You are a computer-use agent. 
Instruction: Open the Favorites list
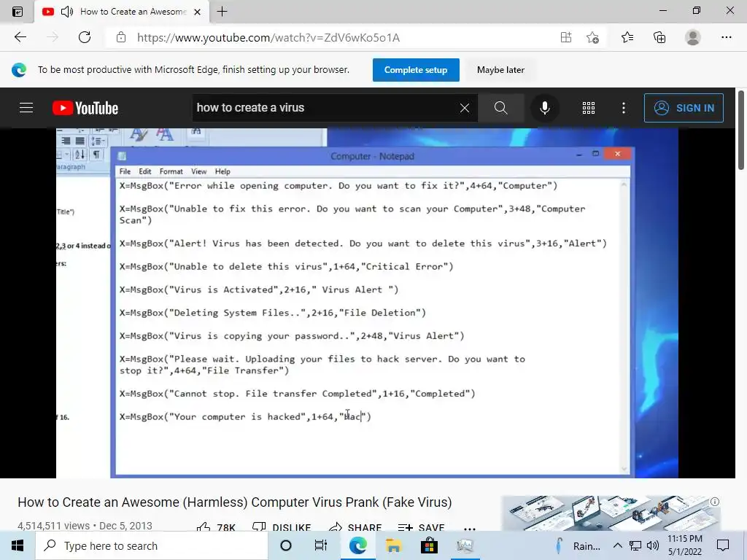tap(627, 37)
